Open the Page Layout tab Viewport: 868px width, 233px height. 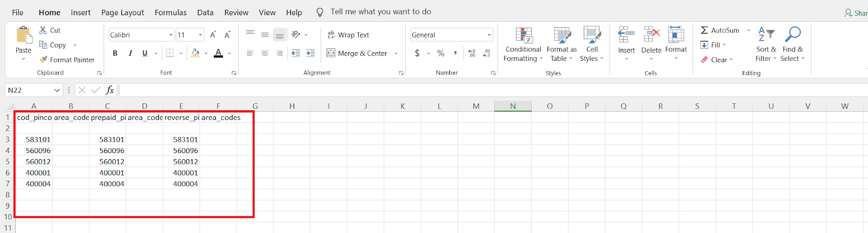[x=123, y=12]
